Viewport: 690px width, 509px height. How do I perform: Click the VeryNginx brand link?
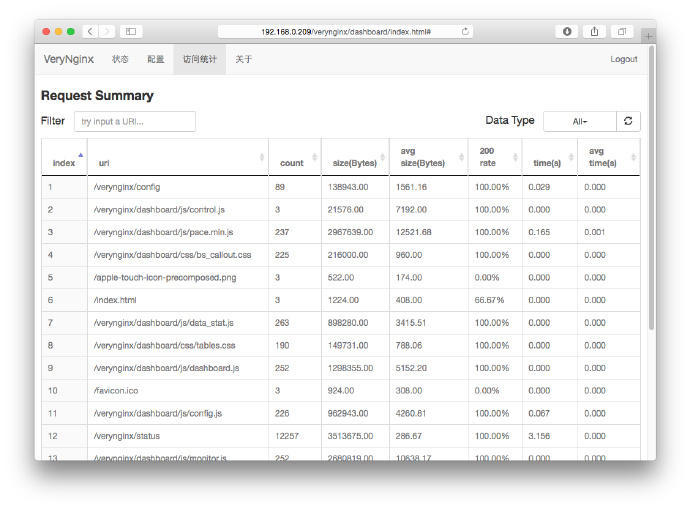(69, 59)
